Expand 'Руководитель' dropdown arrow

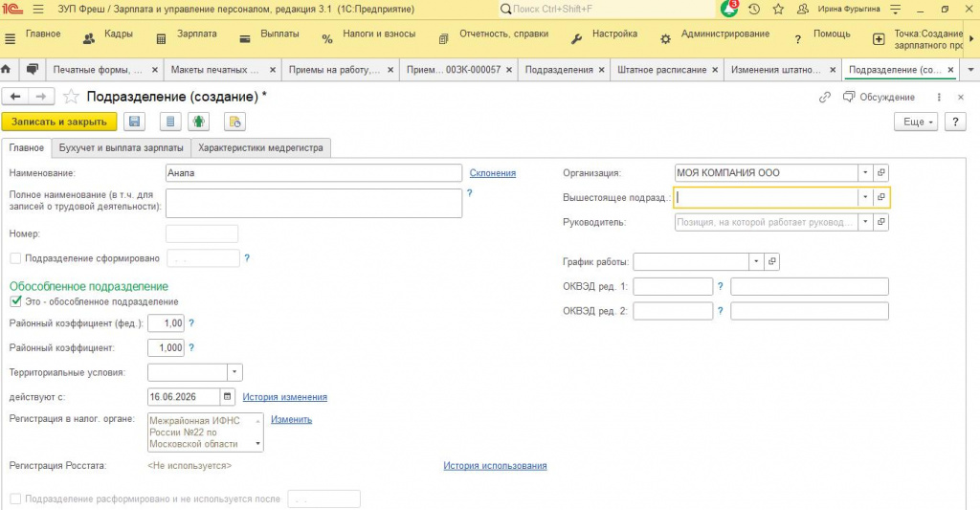click(x=865, y=222)
